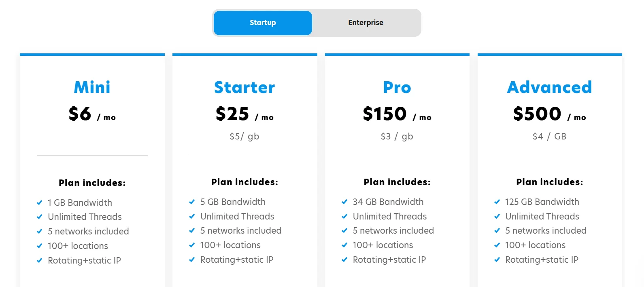Click Pro plan's 'Plan includes:' heading
The image size is (644, 287).
(x=397, y=182)
